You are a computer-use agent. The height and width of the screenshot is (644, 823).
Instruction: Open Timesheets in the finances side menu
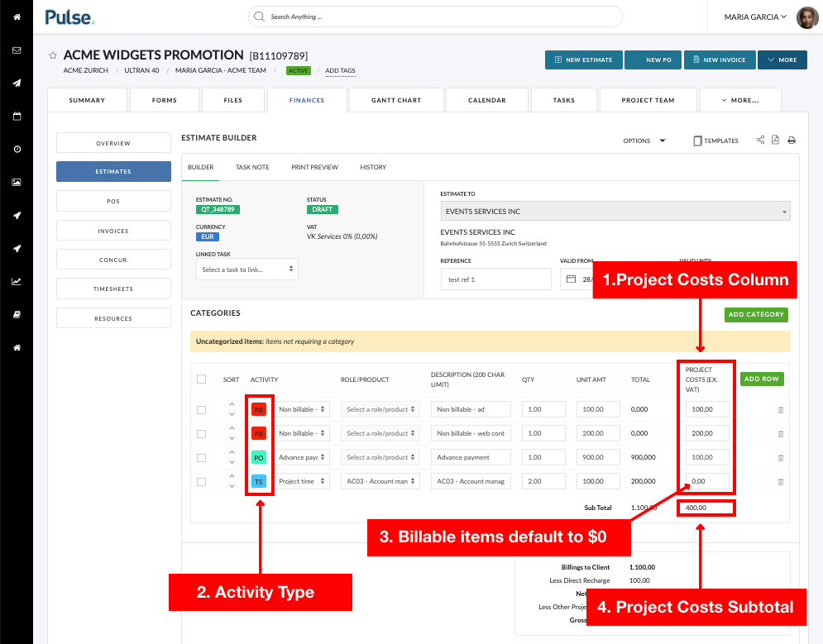[113, 289]
